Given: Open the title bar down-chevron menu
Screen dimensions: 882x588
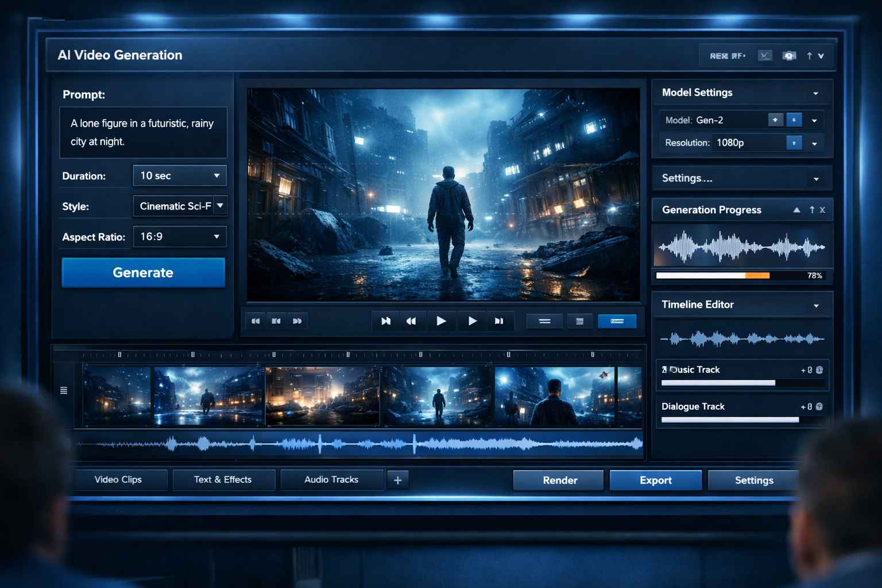Looking at the screenshot, I should (x=821, y=56).
